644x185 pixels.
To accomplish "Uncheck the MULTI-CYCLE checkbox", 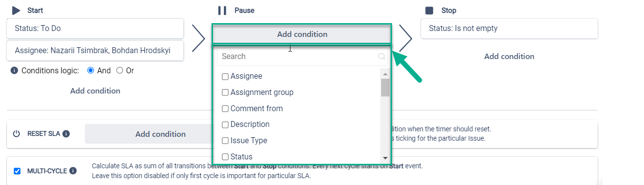I will click(x=17, y=171).
